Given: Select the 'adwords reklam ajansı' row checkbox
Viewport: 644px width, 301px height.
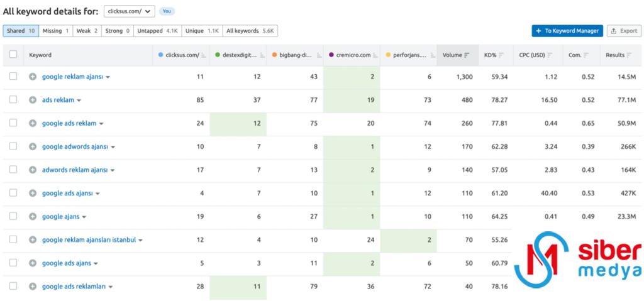Looking at the screenshot, I should pos(13,170).
